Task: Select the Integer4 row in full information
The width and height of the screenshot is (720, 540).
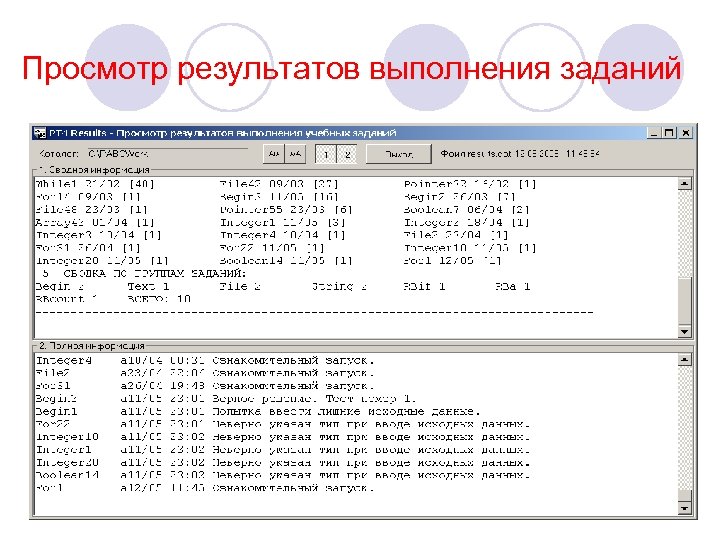Action: (205, 360)
